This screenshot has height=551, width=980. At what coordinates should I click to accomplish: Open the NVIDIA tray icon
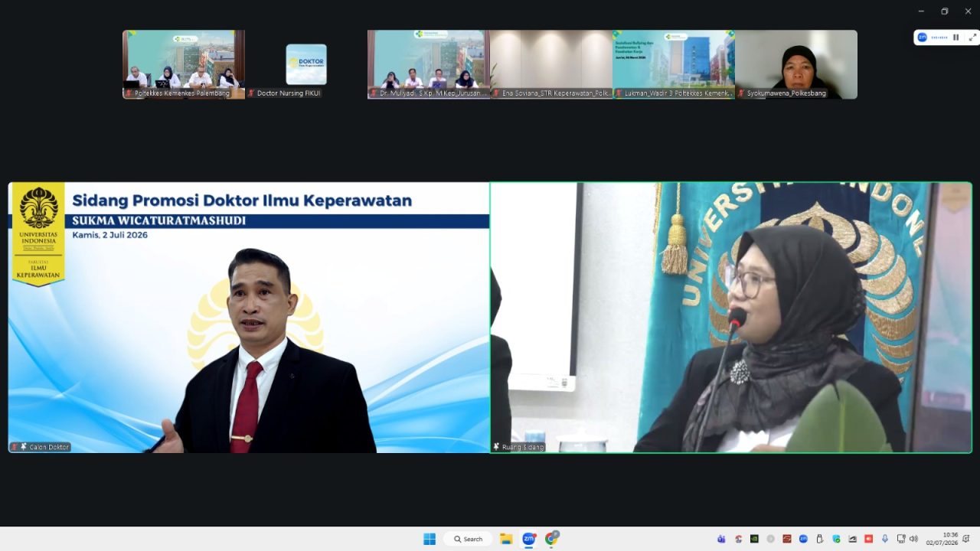[x=754, y=539]
